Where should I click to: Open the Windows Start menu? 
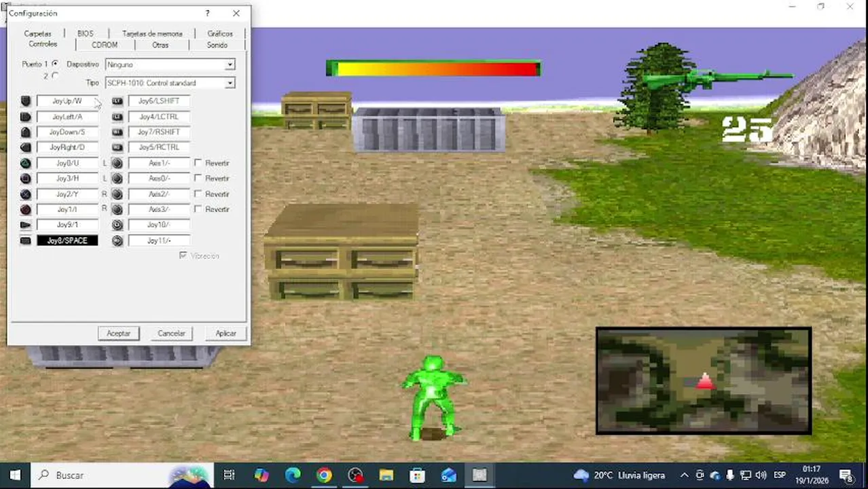tap(15, 475)
